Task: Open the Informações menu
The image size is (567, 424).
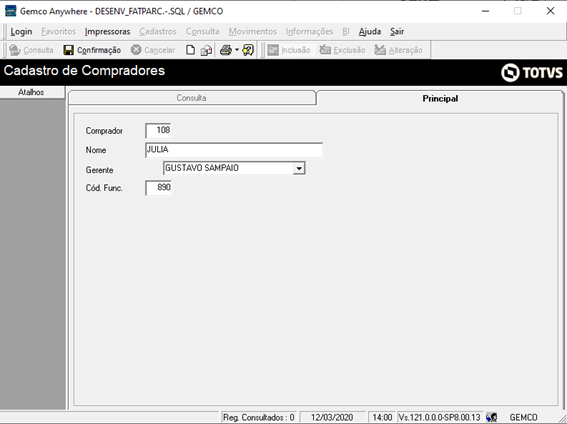Action: (x=309, y=32)
